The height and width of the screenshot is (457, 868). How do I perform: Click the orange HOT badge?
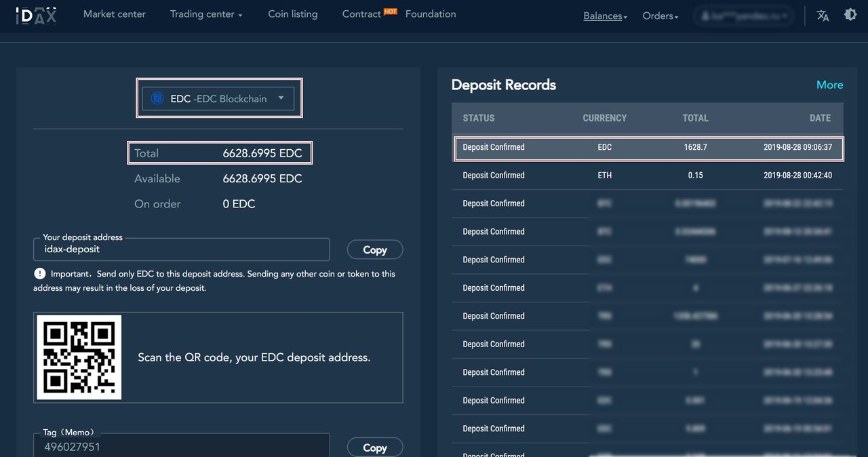[x=391, y=11]
